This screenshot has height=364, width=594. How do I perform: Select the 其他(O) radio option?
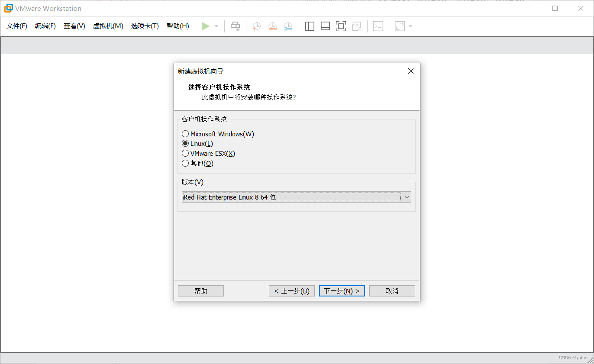tap(198, 163)
